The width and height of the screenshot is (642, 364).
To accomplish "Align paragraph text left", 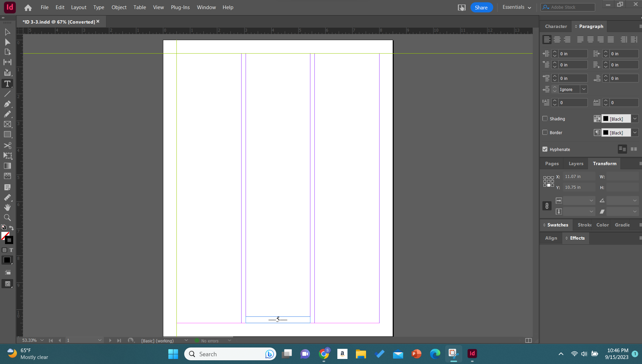I will coord(547,39).
